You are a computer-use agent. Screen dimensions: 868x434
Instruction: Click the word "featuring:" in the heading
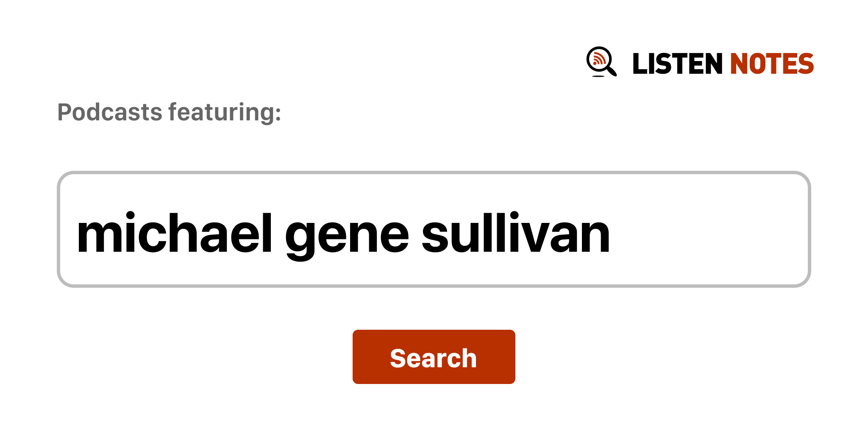tap(225, 112)
